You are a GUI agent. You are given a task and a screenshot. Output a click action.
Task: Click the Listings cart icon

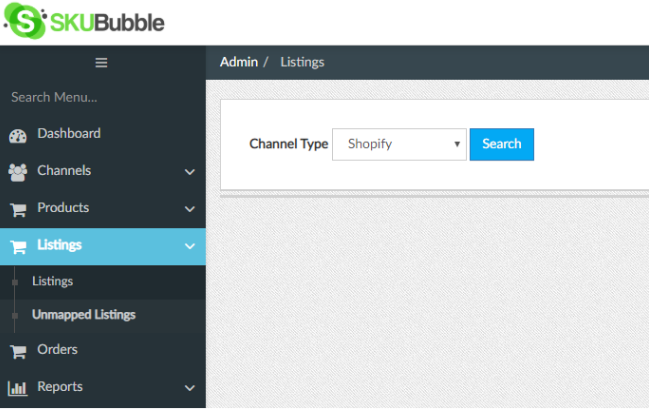tap(17, 246)
